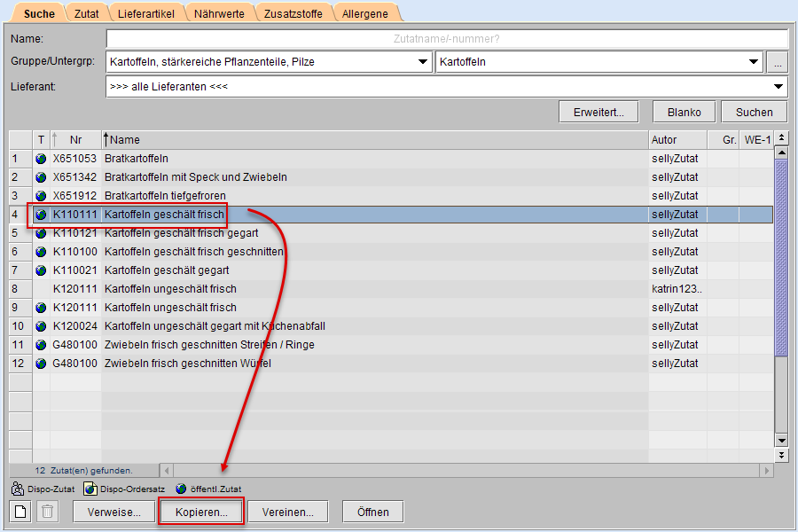The height and width of the screenshot is (532, 798).
Task: Click the jump-to-end double arrow below the scrollbar
Action: pos(781,455)
